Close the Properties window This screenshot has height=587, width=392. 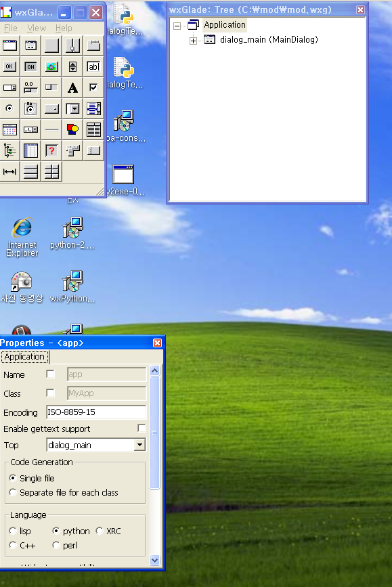pyautogui.click(x=157, y=343)
